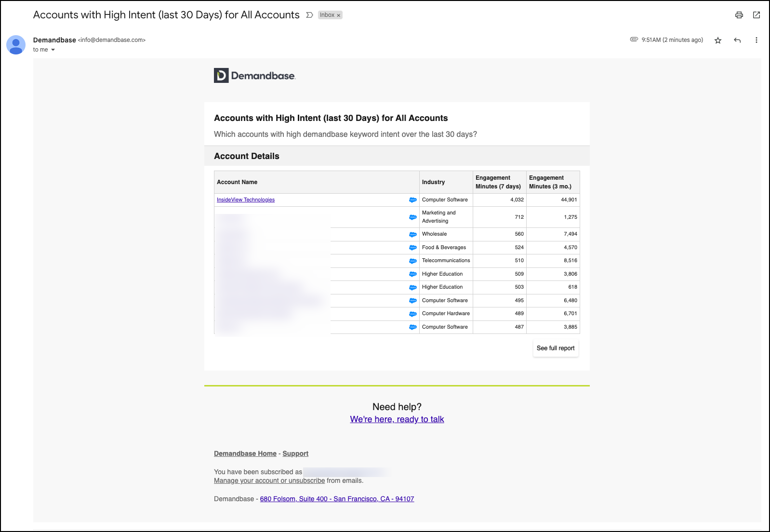Open the 680 Folsom address link
Image resolution: width=770 pixels, height=532 pixels.
click(x=337, y=499)
